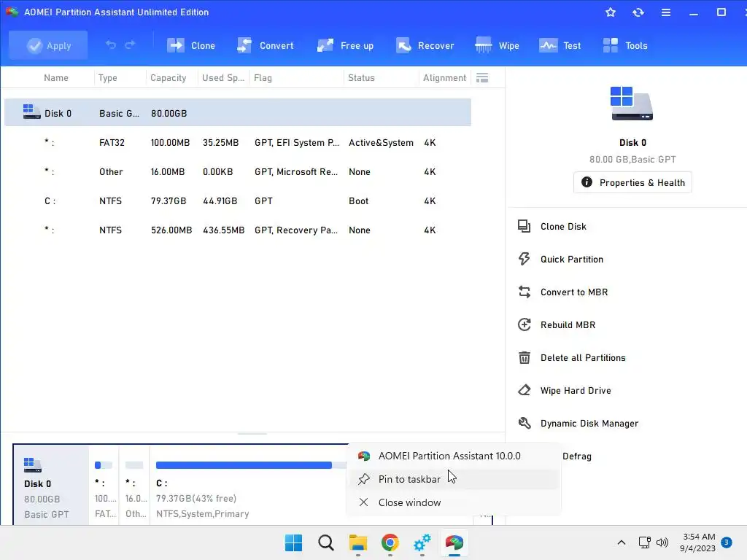Click the large Disk 0 icon in right panel
The image size is (747, 560).
(632, 104)
